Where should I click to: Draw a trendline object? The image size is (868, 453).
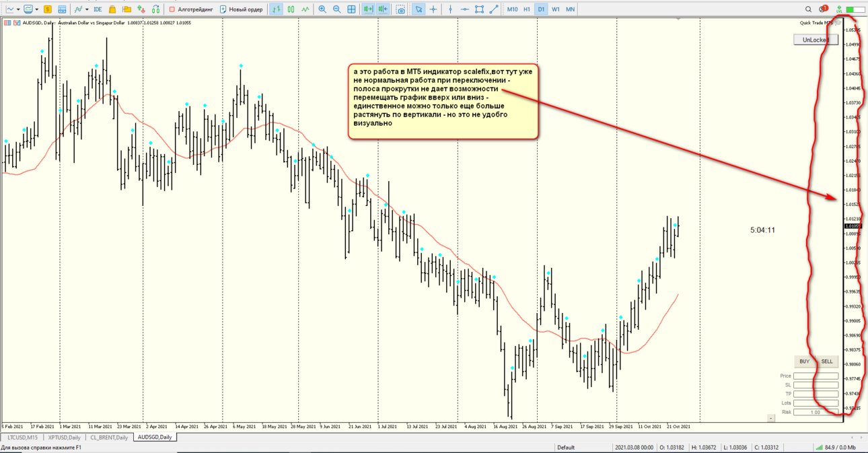point(494,9)
